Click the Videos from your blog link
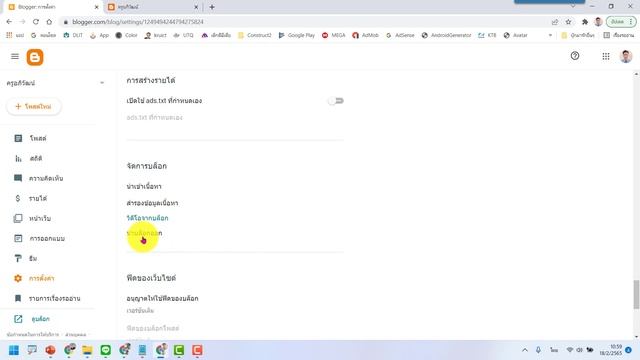The width and height of the screenshot is (640, 360). coord(147,218)
